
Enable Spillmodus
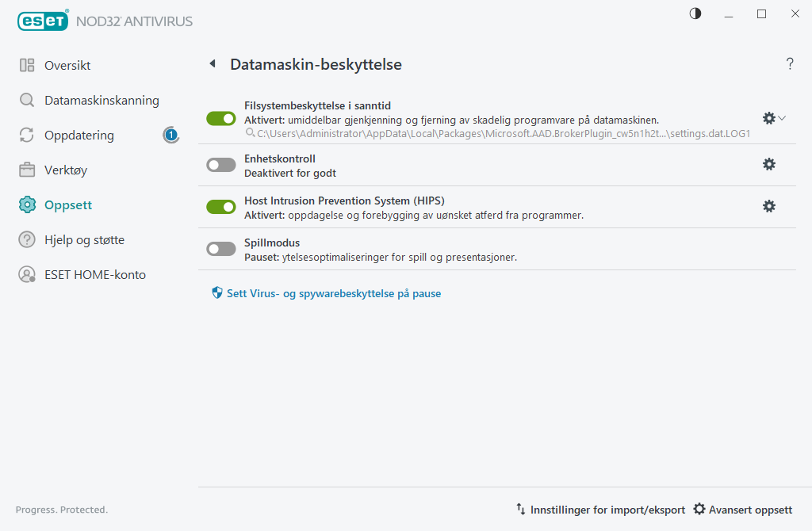pyautogui.click(x=220, y=248)
